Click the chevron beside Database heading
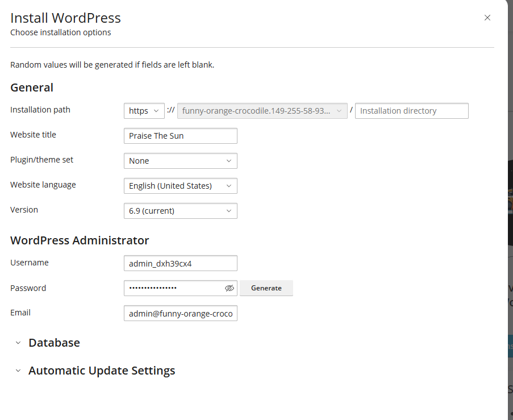This screenshot has width=513, height=420. [x=18, y=343]
